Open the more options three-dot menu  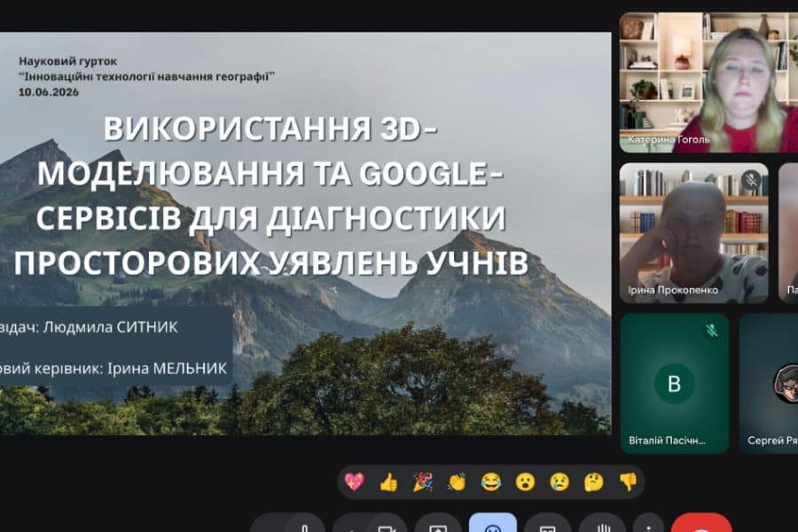pyautogui.click(x=648, y=523)
